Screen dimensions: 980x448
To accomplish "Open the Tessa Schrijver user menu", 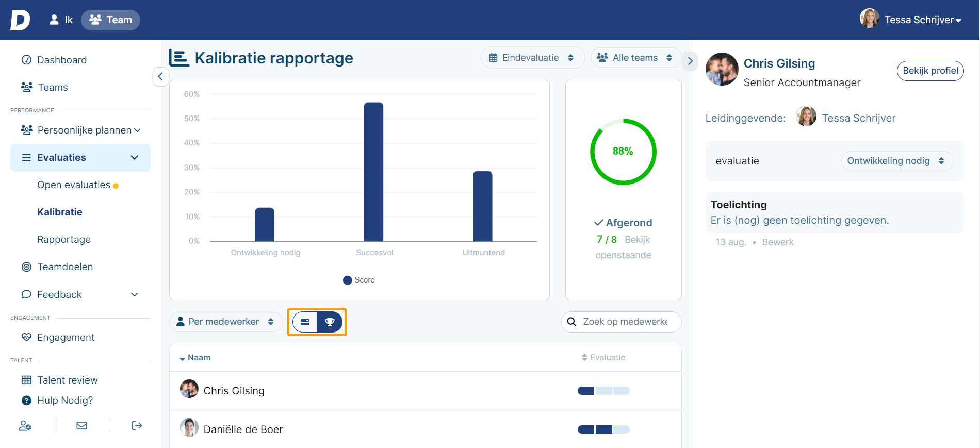I will click(922, 20).
